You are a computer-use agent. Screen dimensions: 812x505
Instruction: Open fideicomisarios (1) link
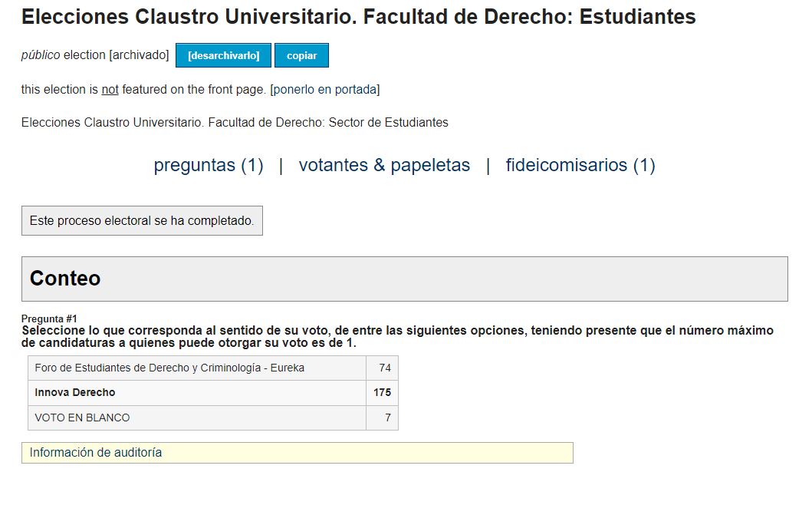[x=580, y=165]
